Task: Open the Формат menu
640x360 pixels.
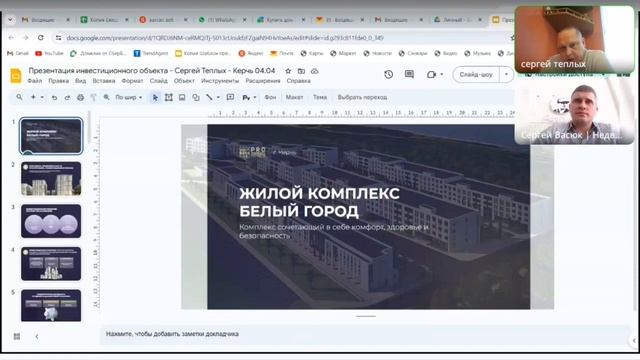Action: [132, 81]
